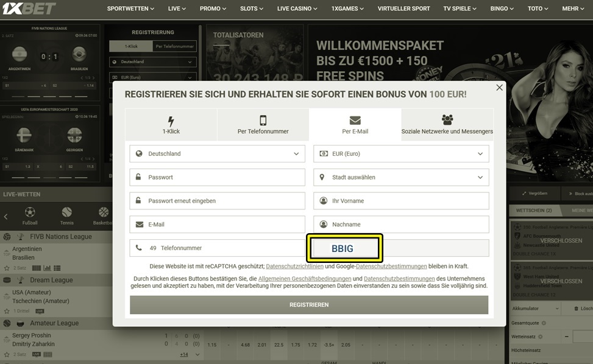Open scoreboard icon beside 2 Satz Argentinien-Brasilien
Screen dimensions: 593x364
[37, 268]
